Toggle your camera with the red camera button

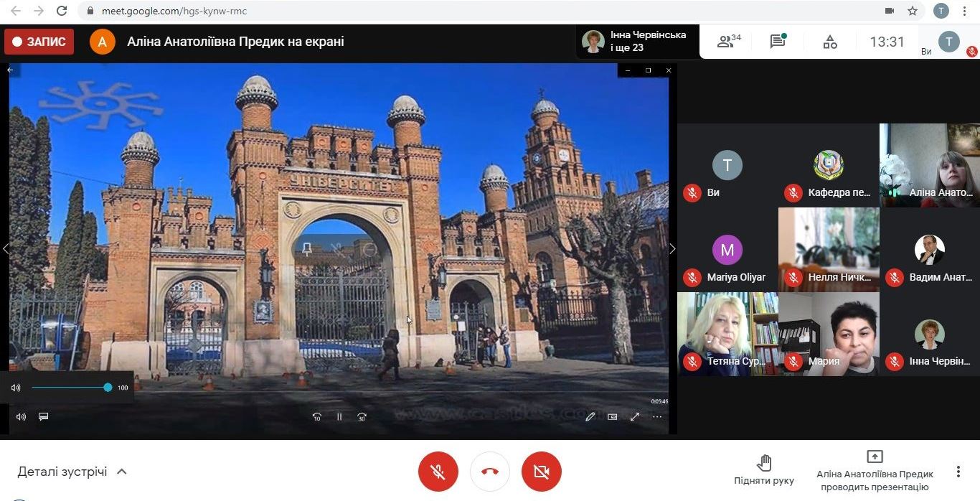coord(542,472)
